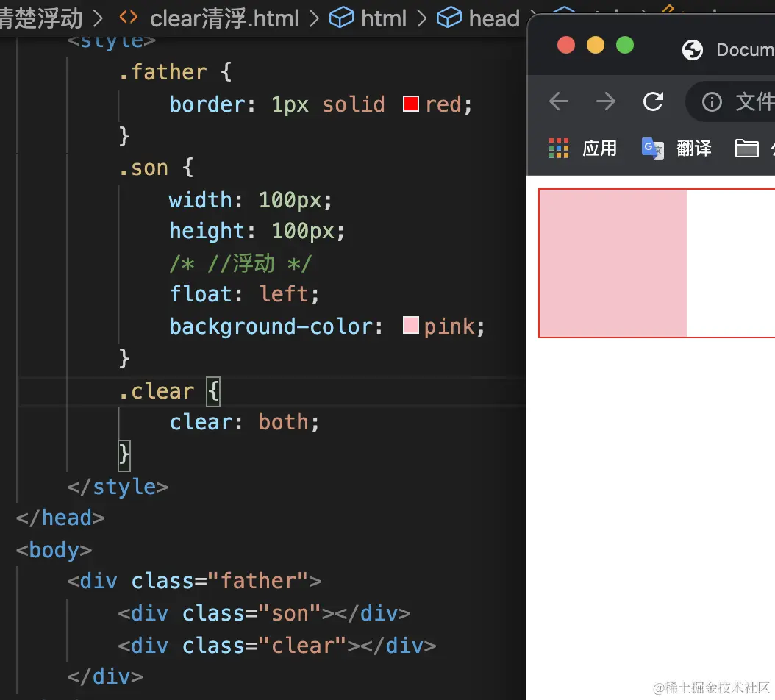
Task: Open the bookmarks folder icon
Action: tap(747, 149)
